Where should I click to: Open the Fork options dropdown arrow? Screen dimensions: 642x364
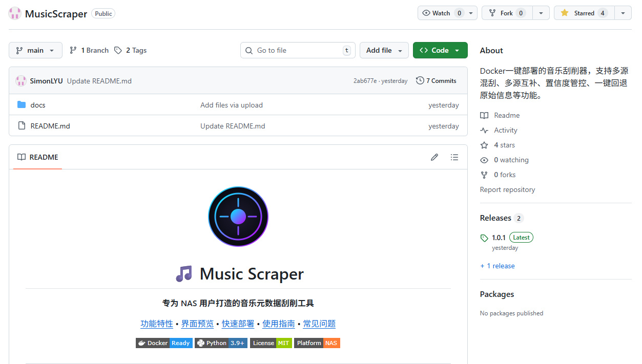pos(541,13)
